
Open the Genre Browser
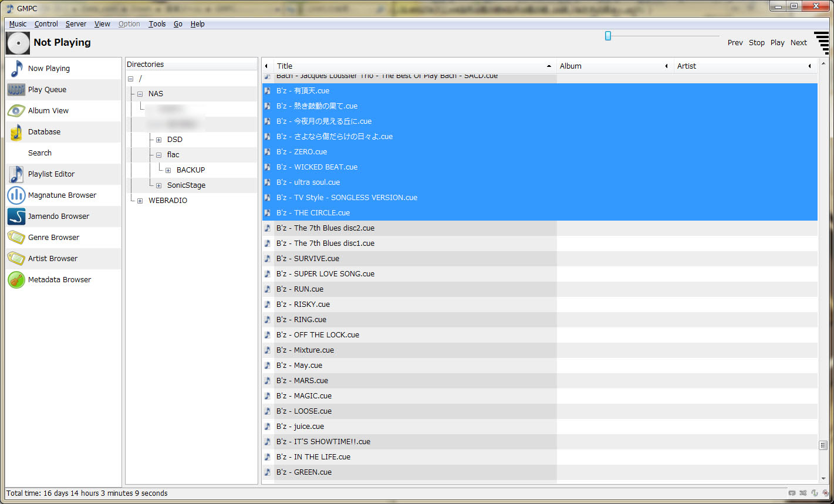(63, 238)
